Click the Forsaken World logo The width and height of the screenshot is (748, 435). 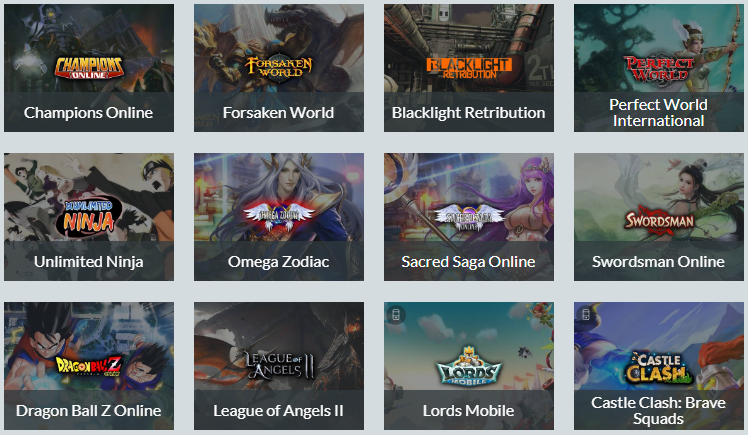pos(279,68)
